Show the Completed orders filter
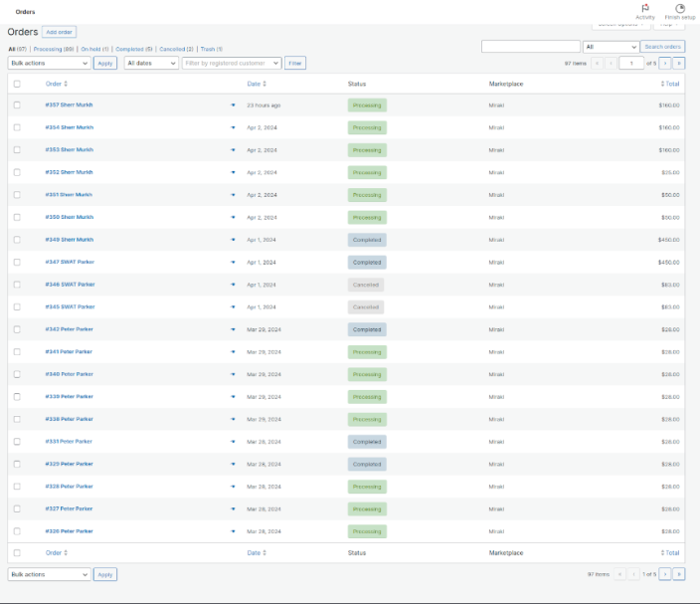Viewport: 700px width, 604px height. click(x=133, y=49)
